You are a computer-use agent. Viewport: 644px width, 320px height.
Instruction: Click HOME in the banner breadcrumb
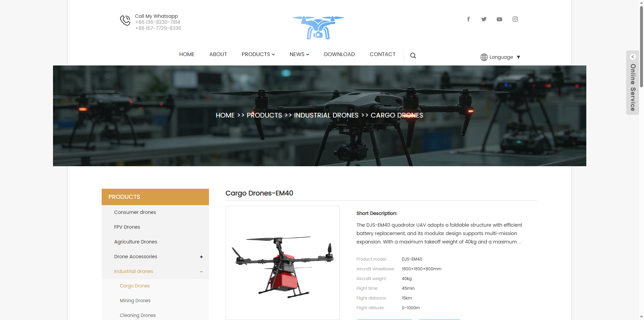coord(225,115)
